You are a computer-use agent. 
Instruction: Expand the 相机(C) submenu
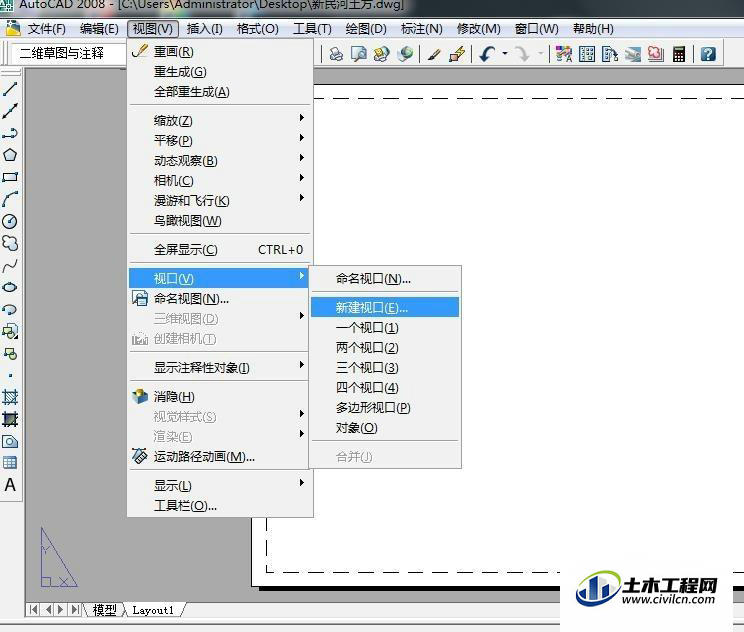[220, 181]
